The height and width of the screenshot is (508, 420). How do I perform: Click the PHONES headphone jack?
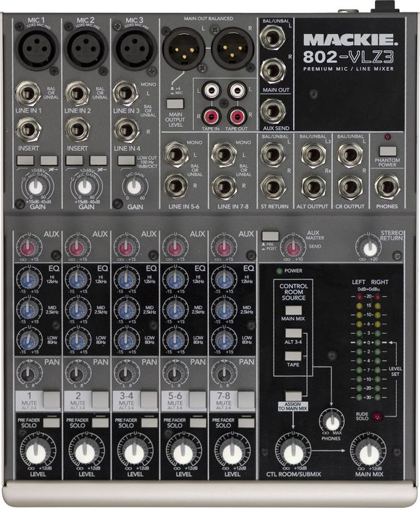[x=387, y=187]
